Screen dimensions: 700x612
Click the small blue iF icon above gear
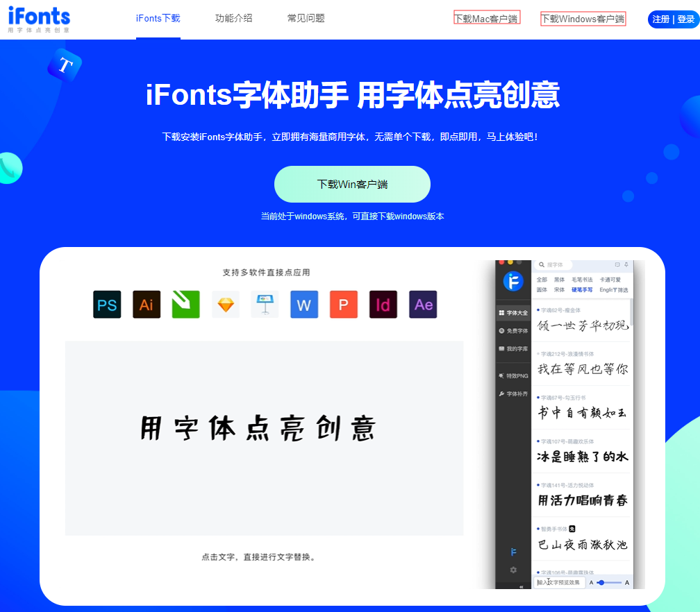(513, 552)
